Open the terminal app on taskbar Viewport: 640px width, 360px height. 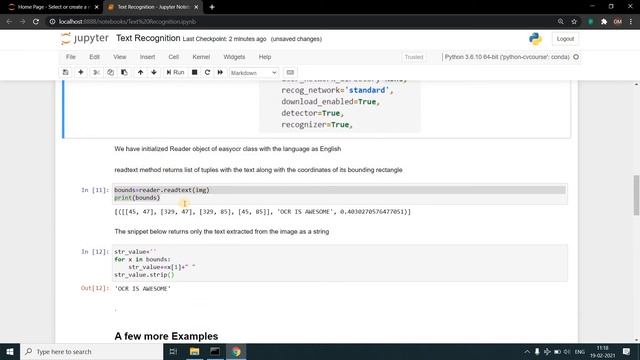(215, 351)
